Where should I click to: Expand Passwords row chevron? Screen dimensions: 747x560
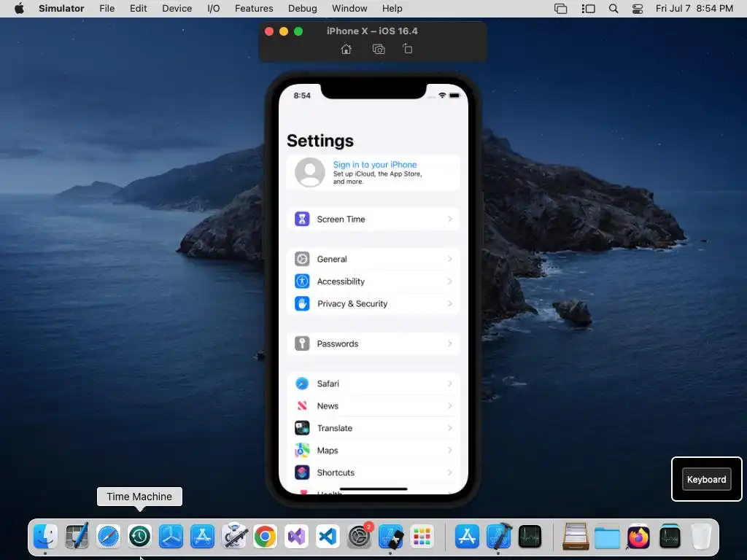(x=449, y=344)
